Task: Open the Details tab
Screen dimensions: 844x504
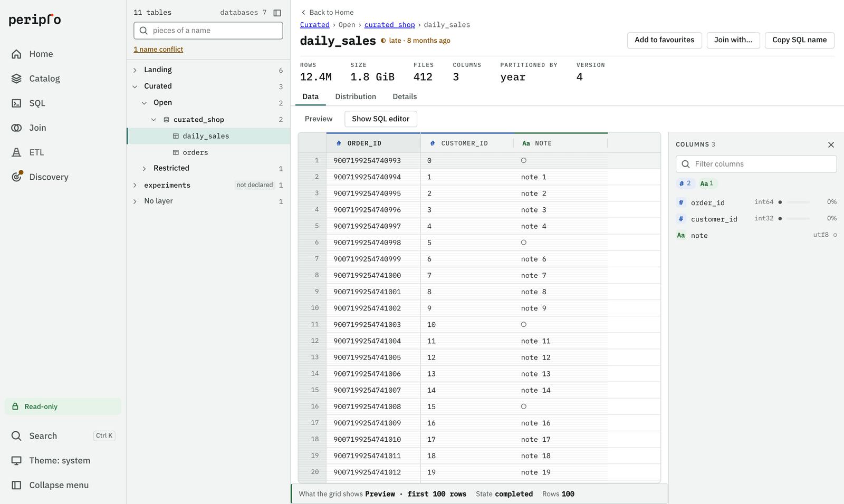Action: 405,97
